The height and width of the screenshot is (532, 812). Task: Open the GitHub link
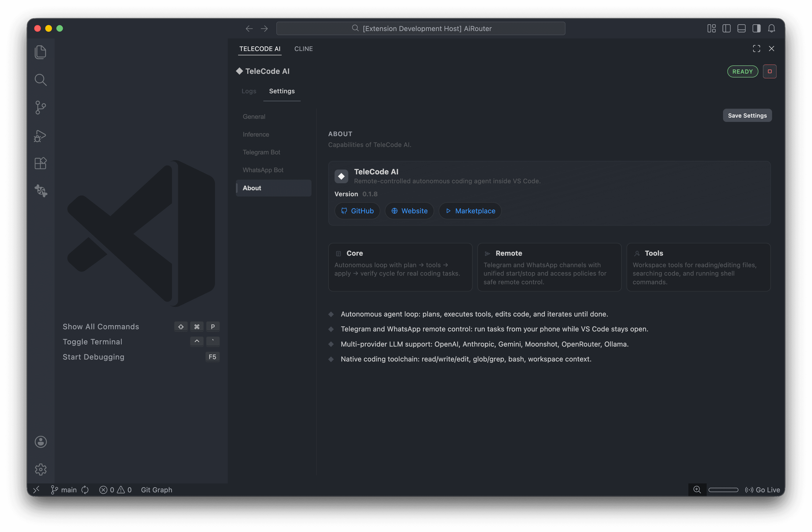[x=357, y=211]
